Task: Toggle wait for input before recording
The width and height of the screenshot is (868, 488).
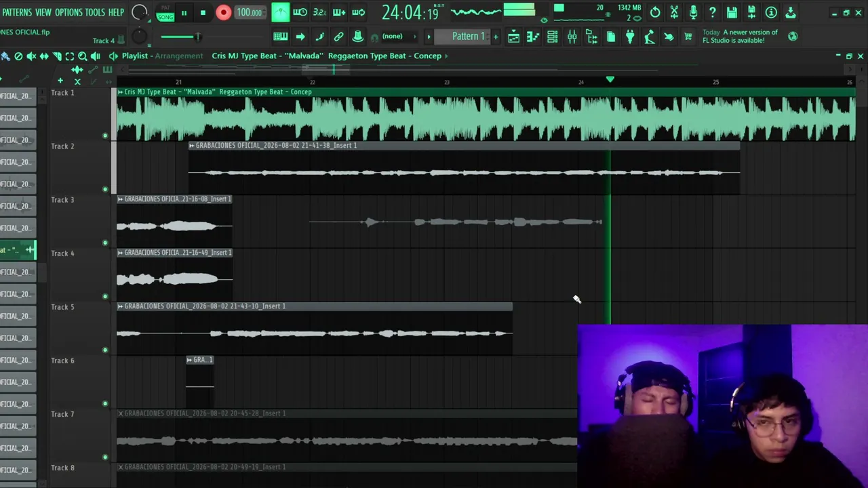Action: tap(300, 12)
